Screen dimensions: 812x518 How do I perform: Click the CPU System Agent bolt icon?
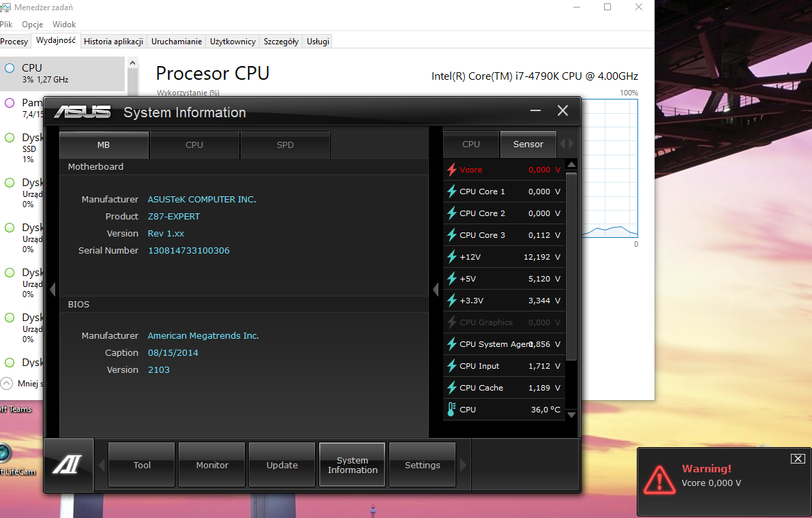pyautogui.click(x=451, y=344)
